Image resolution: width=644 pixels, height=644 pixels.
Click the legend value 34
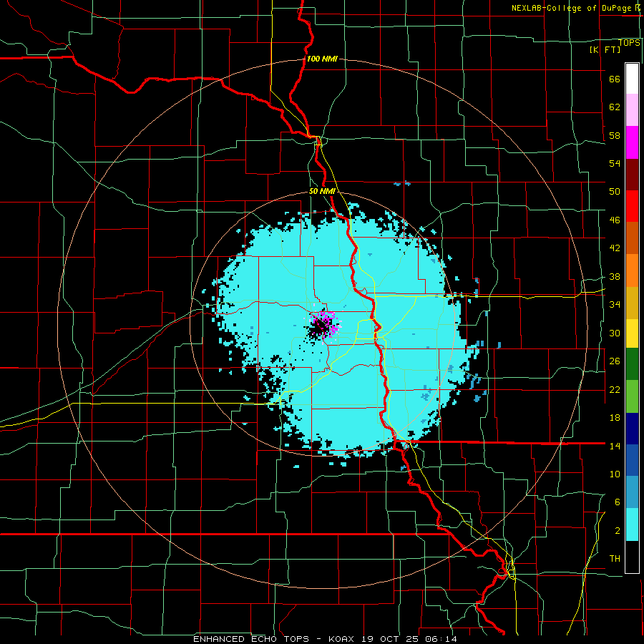pos(615,304)
